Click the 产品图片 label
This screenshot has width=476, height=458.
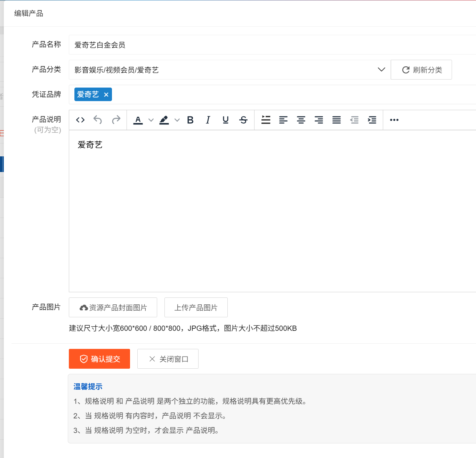(46, 307)
